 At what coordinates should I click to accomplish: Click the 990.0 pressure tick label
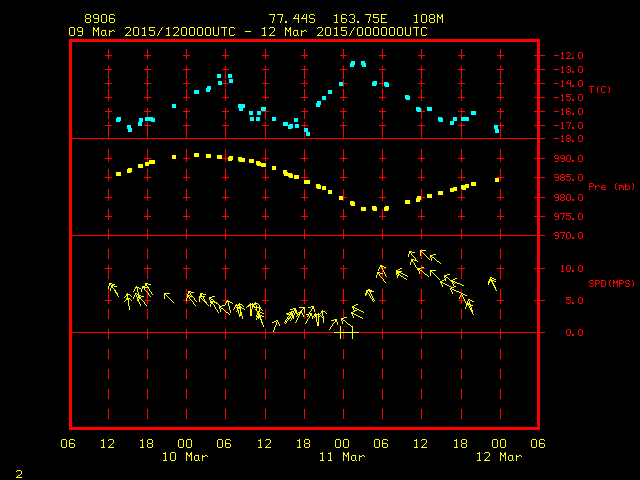(567, 159)
